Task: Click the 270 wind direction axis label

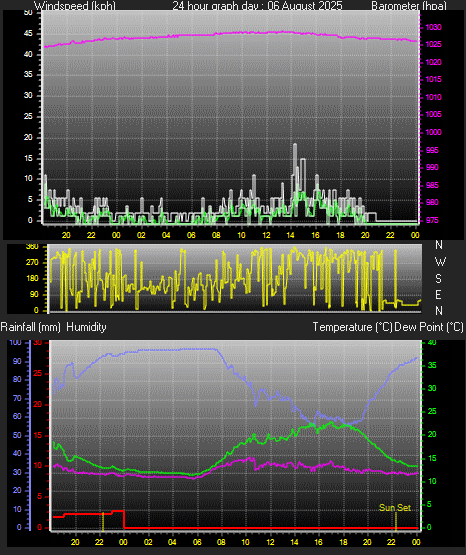Action: 32,263
